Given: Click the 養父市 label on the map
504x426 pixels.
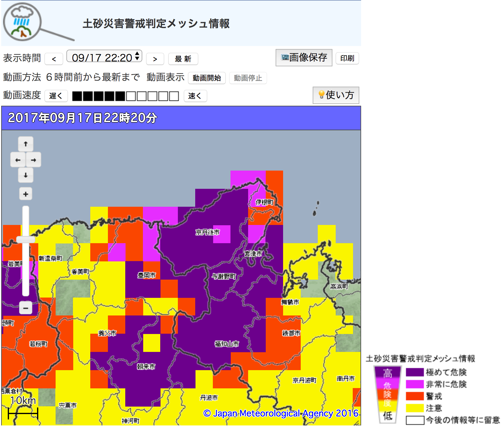Looking at the screenshot, I should pyautogui.click(x=107, y=333).
